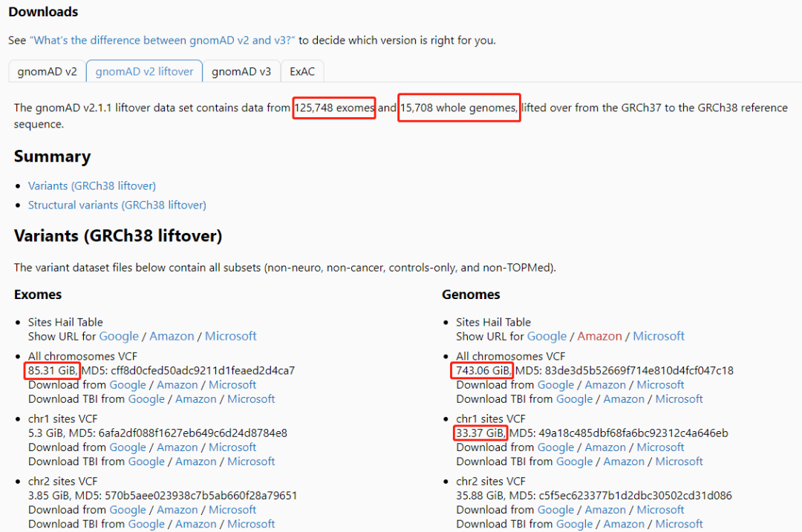Download Genomes chr1 sites VCF from Microsoft
The width and height of the screenshot is (802, 532).
[x=660, y=447]
